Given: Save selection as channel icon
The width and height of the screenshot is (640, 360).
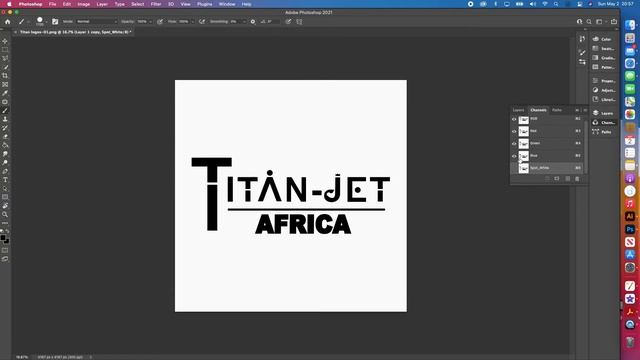Looking at the screenshot, I should click(x=557, y=179).
